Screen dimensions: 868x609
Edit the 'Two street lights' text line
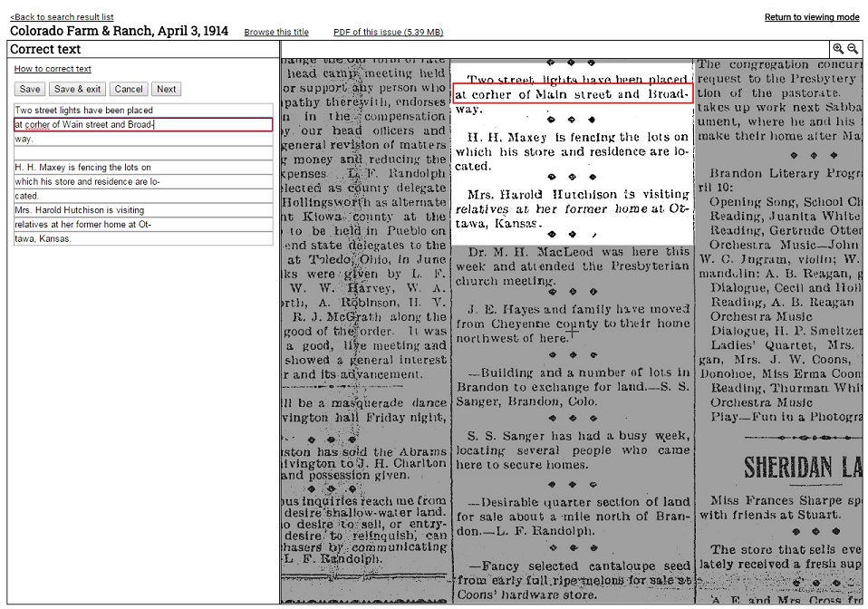(143, 111)
